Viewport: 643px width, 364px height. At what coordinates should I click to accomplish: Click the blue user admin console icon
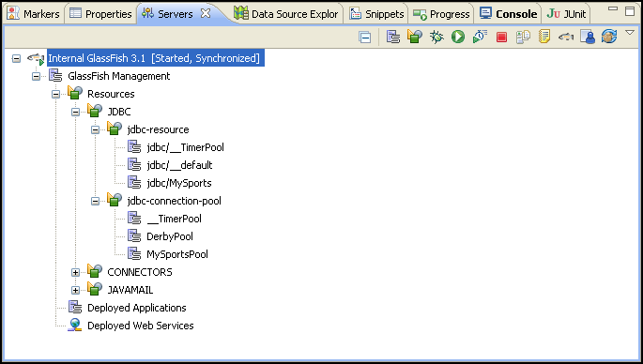click(x=588, y=37)
